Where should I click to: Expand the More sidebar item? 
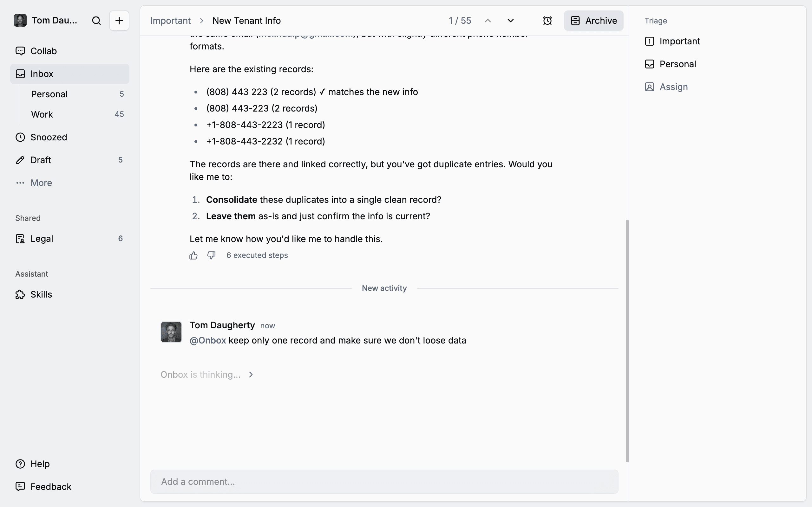coord(41,183)
